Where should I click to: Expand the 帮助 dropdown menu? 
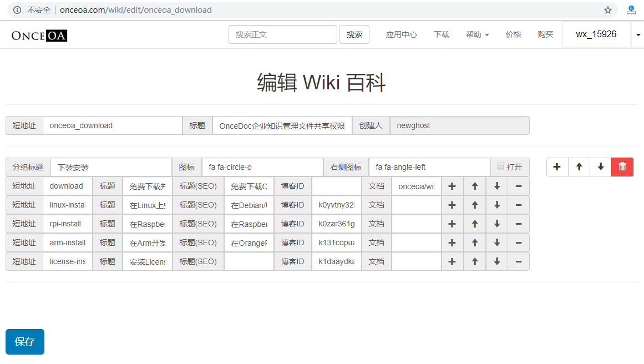[x=477, y=34]
